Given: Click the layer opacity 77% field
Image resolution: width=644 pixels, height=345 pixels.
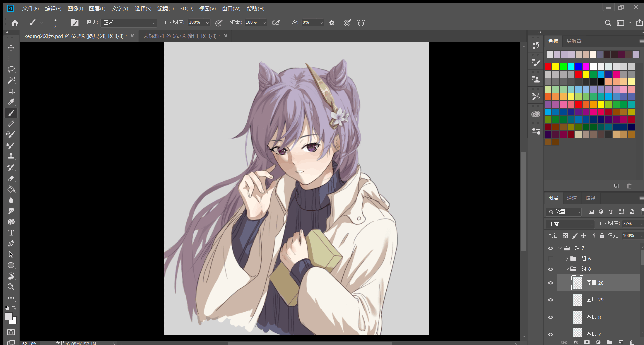Looking at the screenshot, I should [629, 223].
